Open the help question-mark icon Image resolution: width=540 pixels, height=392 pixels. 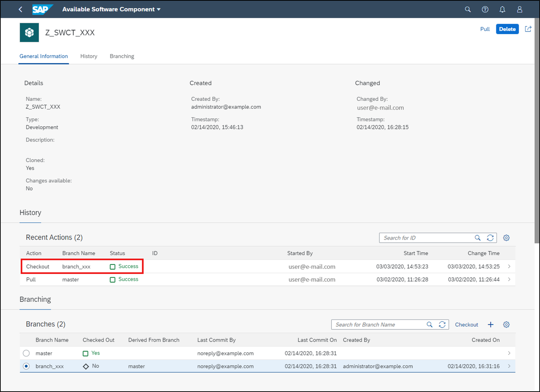485,9
